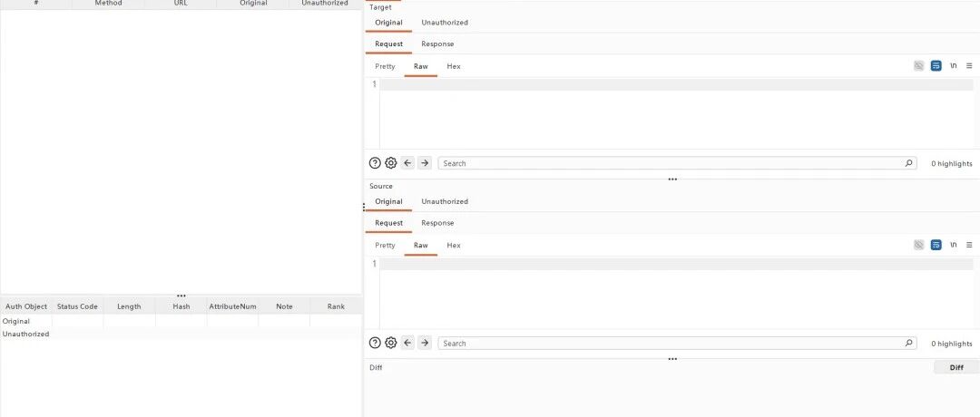Image resolution: width=980 pixels, height=417 pixels.
Task: Sort request table by Unauthorized column
Action: 325,4
